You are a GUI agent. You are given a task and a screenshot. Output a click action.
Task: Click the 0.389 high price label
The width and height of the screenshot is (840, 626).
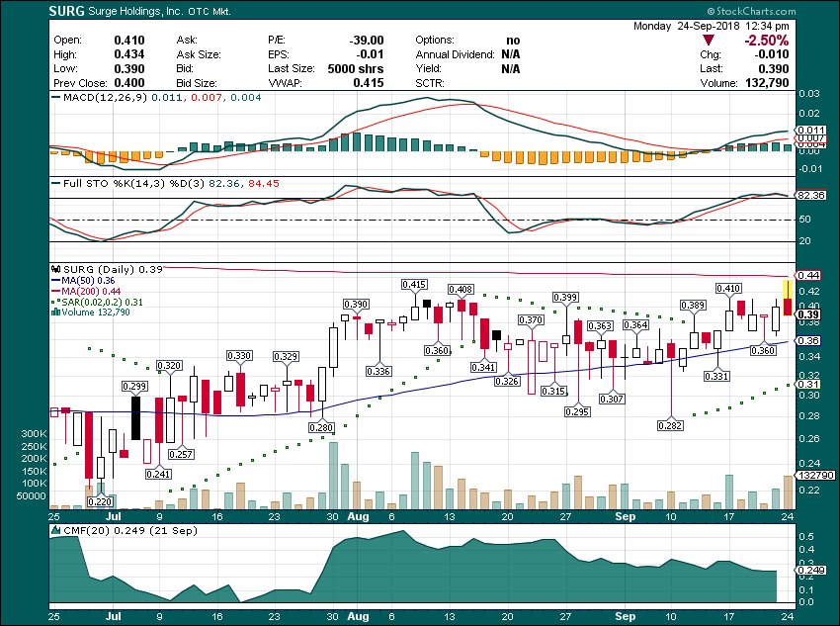(693, 305)
